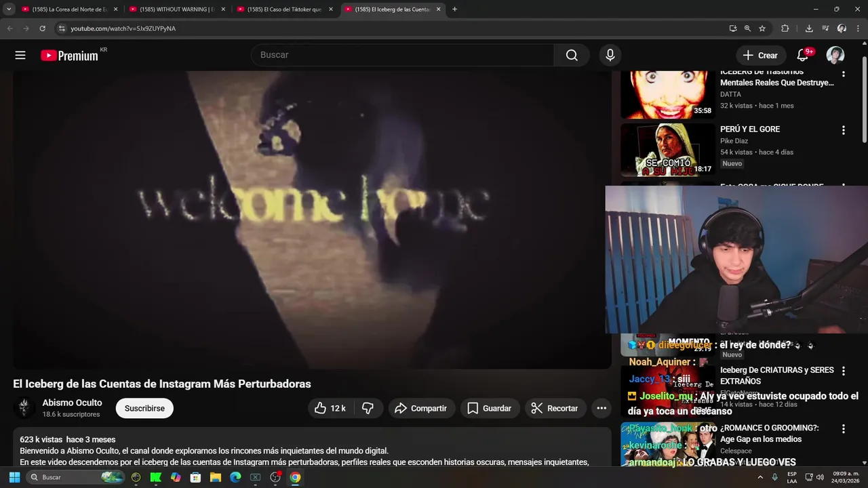Install app icon in address bar
The height and width of the screenshot is (488, 868).
733,28
